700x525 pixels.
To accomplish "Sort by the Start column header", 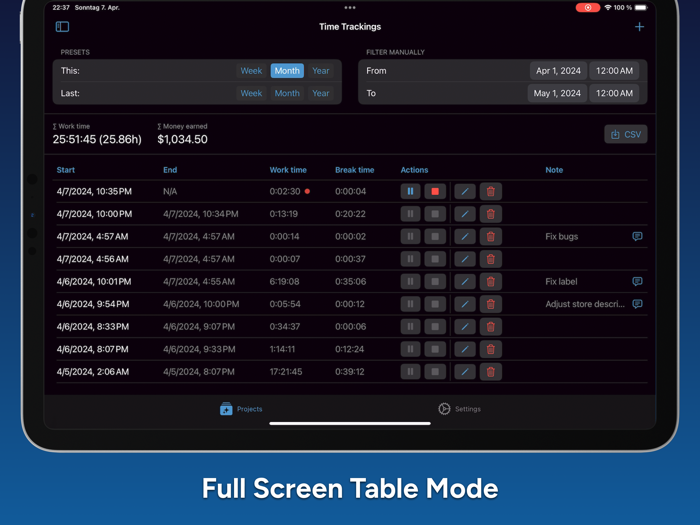I will (x=66, y=170).
